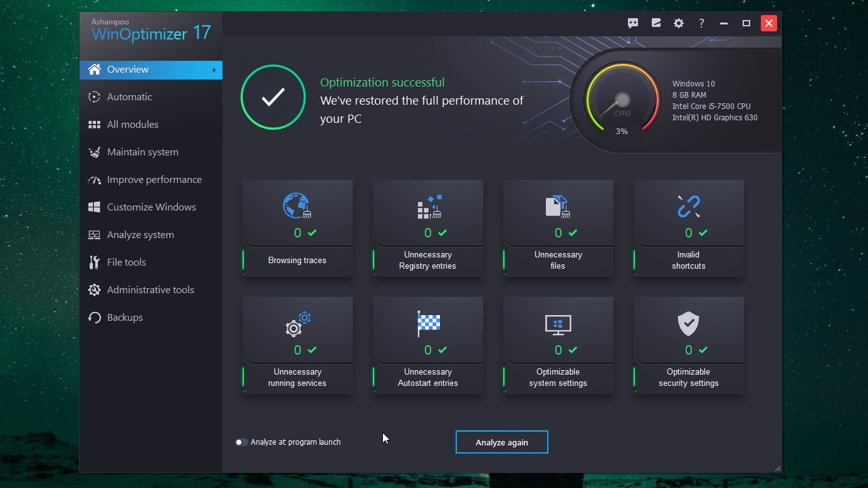Click the Maintain system broom icon
868x488 pixels.
coord(94,152)
